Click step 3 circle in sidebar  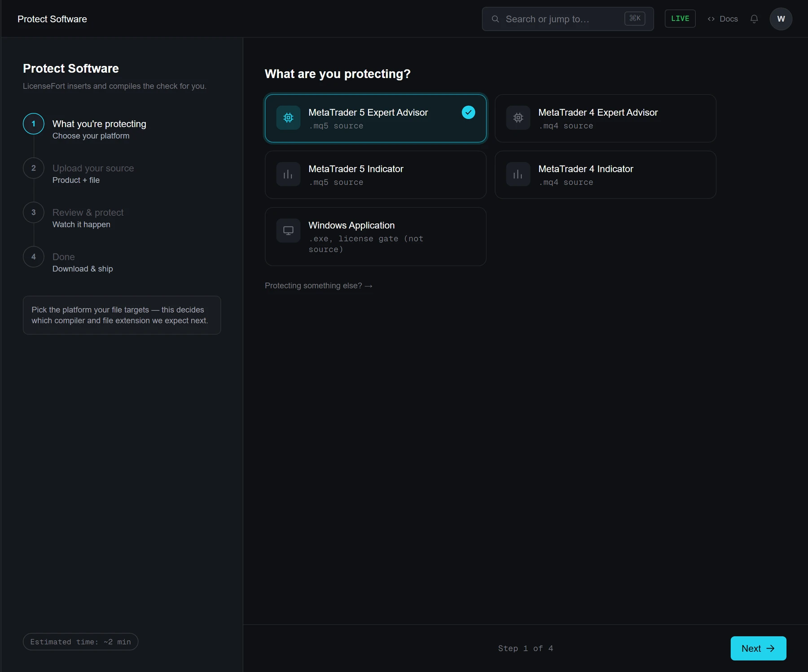(x=34, y=213)
